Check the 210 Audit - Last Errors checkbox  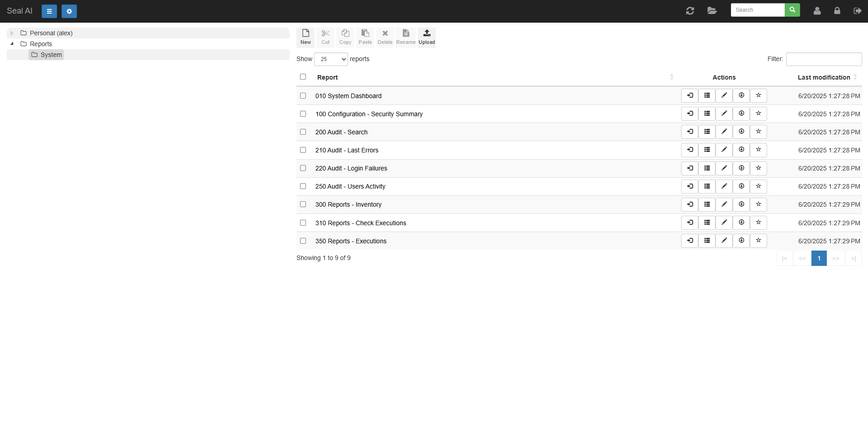[303, 150]
